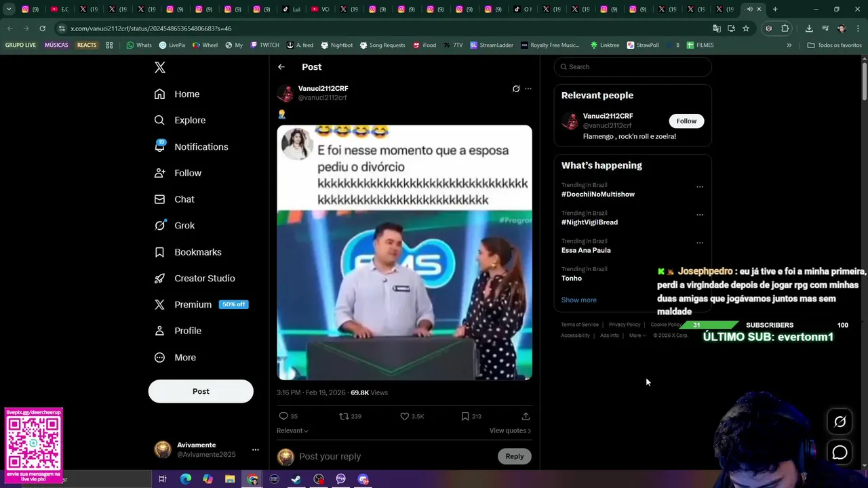Bookmark the post showing 213 bookmarks
The image size is (868, 488).
465,416
